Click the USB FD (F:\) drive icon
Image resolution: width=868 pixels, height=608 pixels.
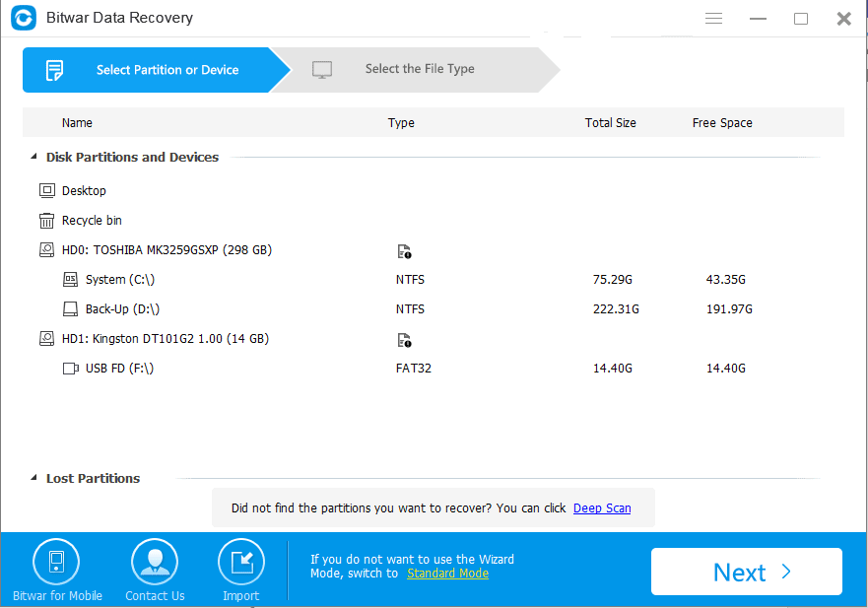click(x=71, y=369)
